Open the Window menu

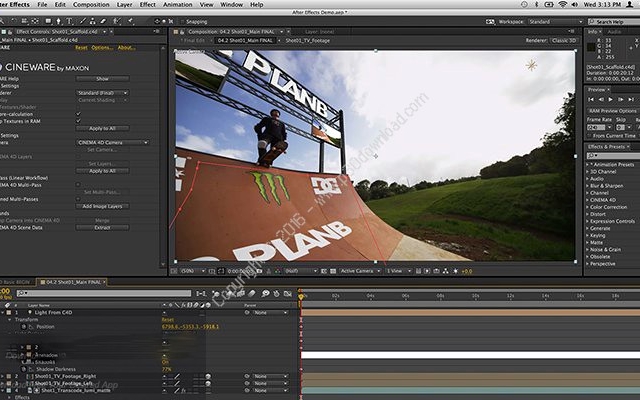pos(231,4)
